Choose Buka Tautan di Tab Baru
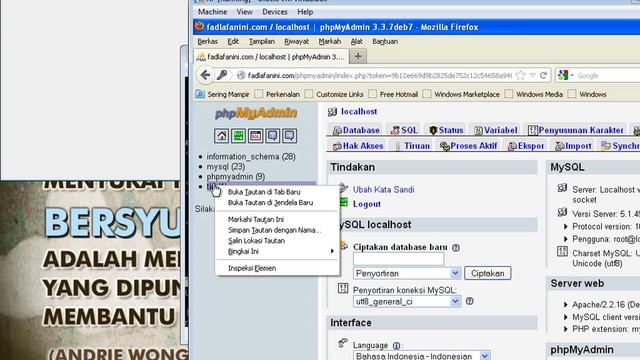 [x=277, y=192]
